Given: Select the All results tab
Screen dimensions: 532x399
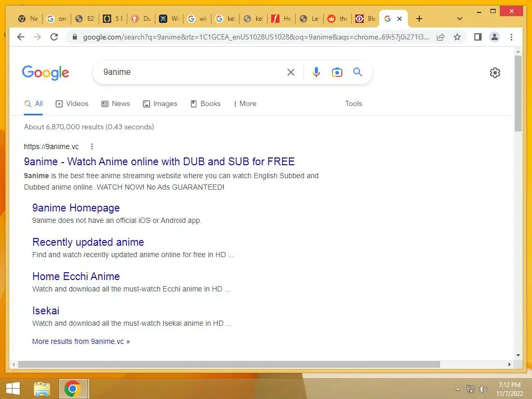Looking at the screenshot, I should (33, 104).
